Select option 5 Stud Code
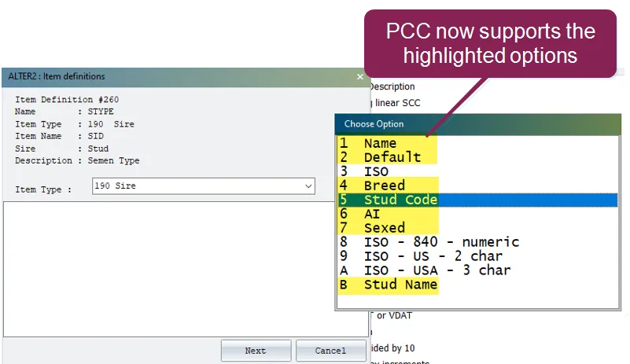 pyautogui.click(x=477, y=200)
